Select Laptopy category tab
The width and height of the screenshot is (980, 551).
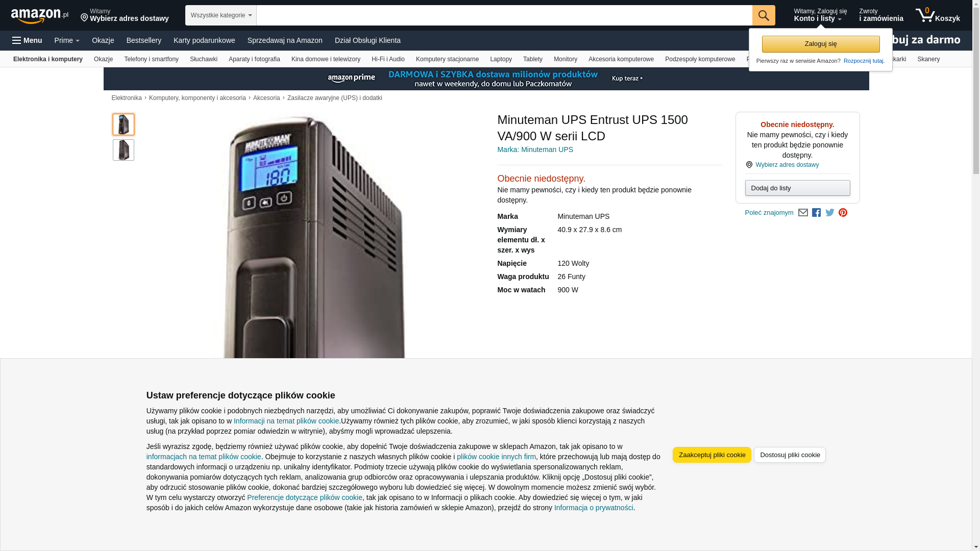tap(501, 59)
